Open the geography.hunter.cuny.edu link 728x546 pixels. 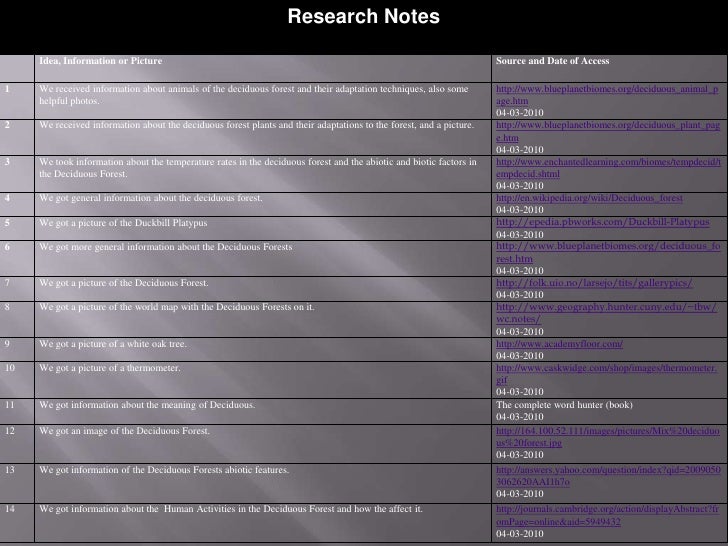pos(606,313)
